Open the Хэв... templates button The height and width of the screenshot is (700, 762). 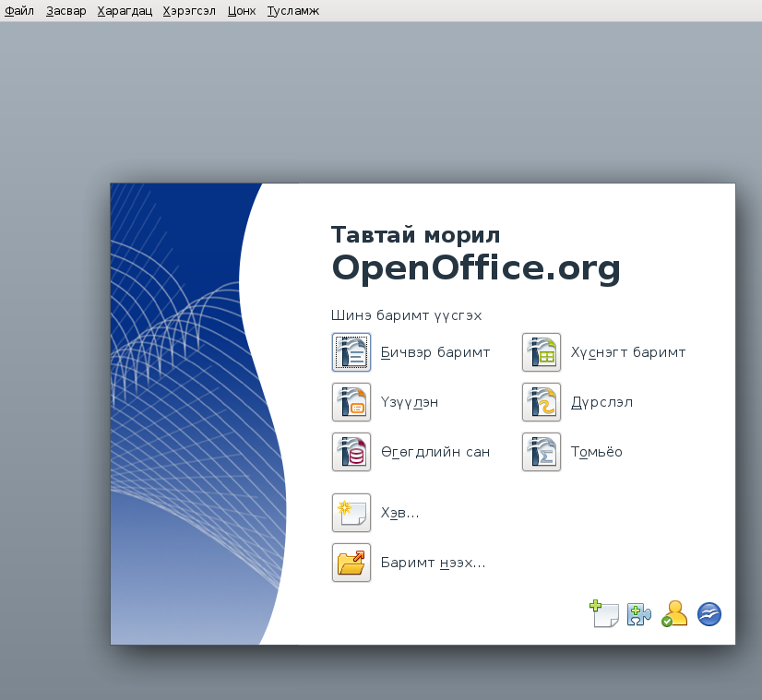click(x=351, y=513)
